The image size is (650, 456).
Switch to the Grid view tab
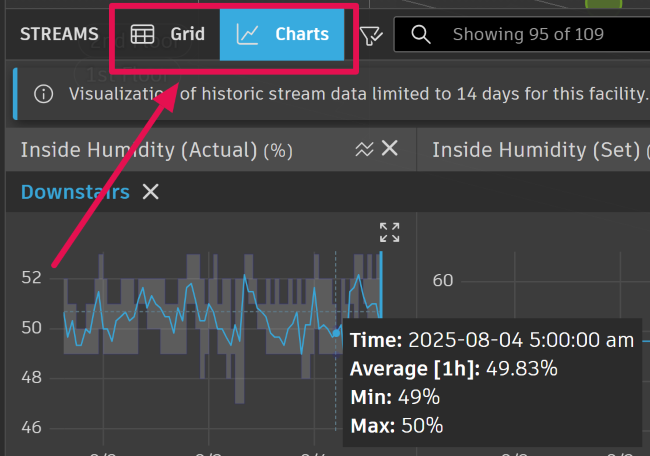click(166, 35)
